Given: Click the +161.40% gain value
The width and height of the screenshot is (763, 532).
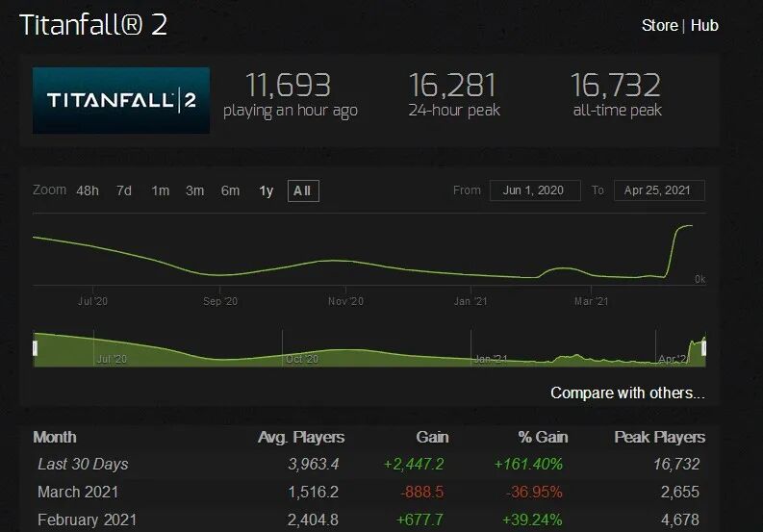Looking at the screenshot, I should [x=528, y=464].
